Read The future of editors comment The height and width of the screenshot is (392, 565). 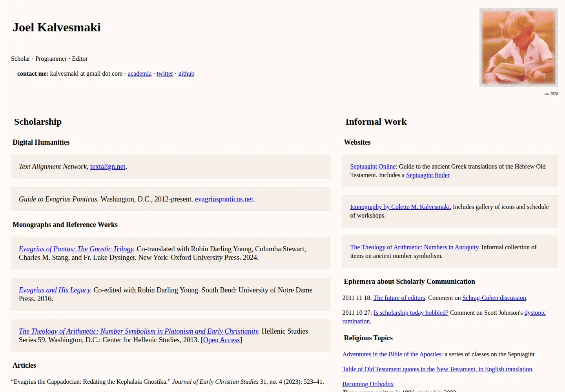click(x=399, y=298)
